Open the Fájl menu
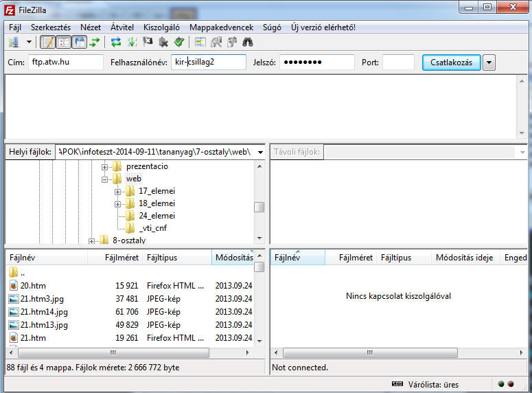532x393 pixels. [15, 27]
